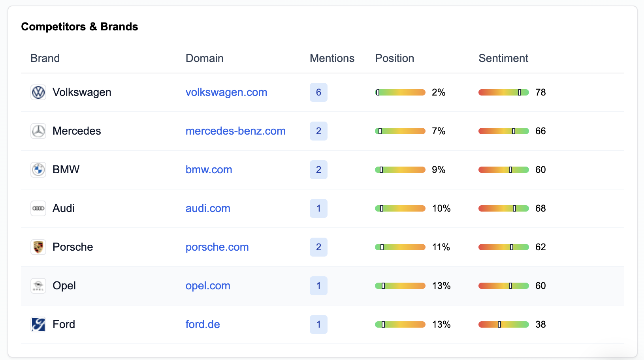Click the Ford logo icon
This screenshot has height=360, width=644.
pyautogui.click(x=38, y=324)
